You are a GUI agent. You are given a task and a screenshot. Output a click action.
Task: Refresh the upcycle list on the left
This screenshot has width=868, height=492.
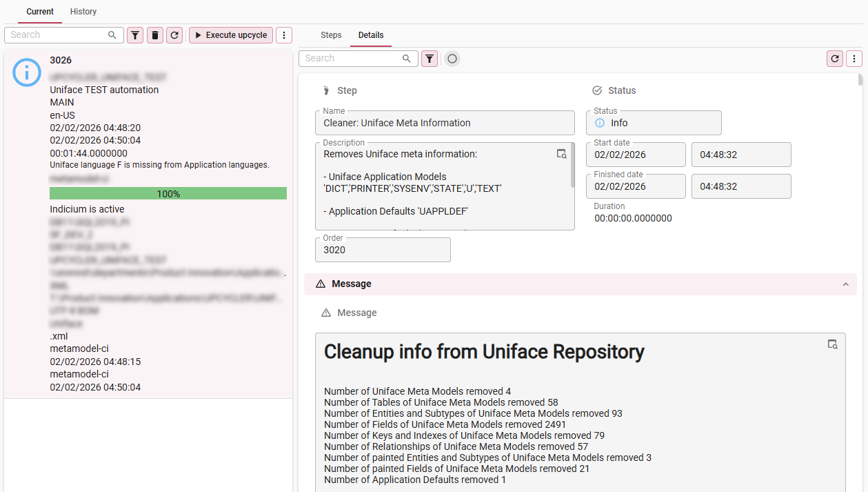click(175, 35)
